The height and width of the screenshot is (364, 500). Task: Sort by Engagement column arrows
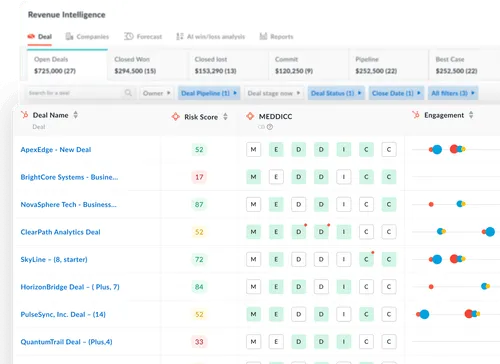471,115
